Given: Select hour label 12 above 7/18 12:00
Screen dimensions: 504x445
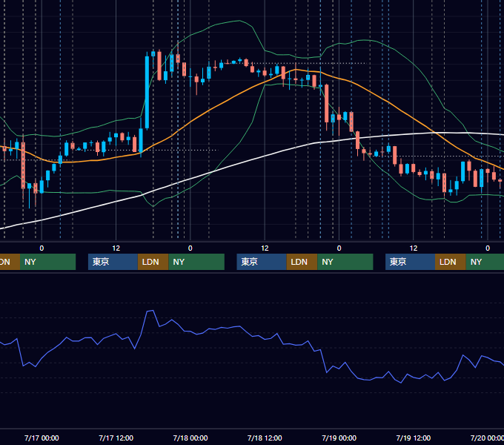Looking at the screenshot, I should point(265,248).
